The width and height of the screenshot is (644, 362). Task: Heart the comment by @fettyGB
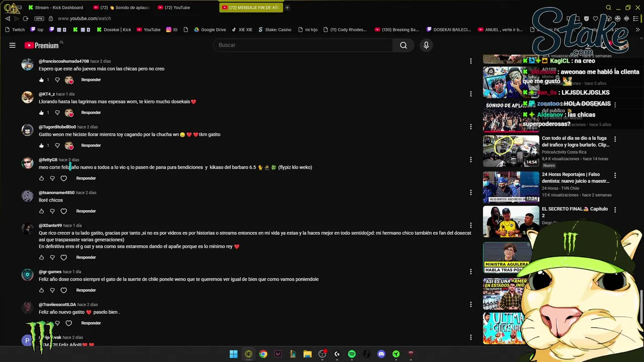coord(63,178)
